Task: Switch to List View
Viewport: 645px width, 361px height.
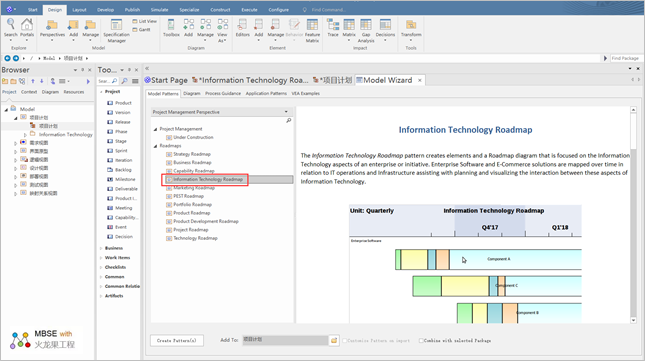Action: (x=144, y=21)
